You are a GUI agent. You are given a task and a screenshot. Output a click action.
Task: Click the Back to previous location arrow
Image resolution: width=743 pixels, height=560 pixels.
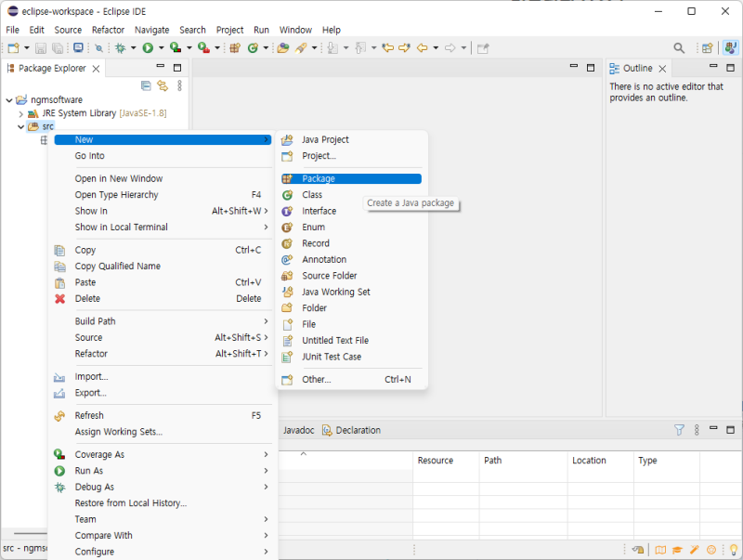tap(422, 48)
